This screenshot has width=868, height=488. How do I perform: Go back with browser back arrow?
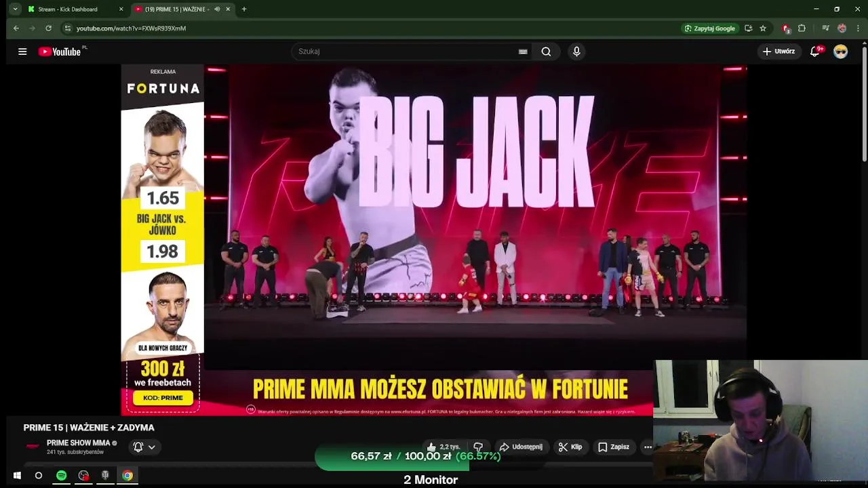16,28
